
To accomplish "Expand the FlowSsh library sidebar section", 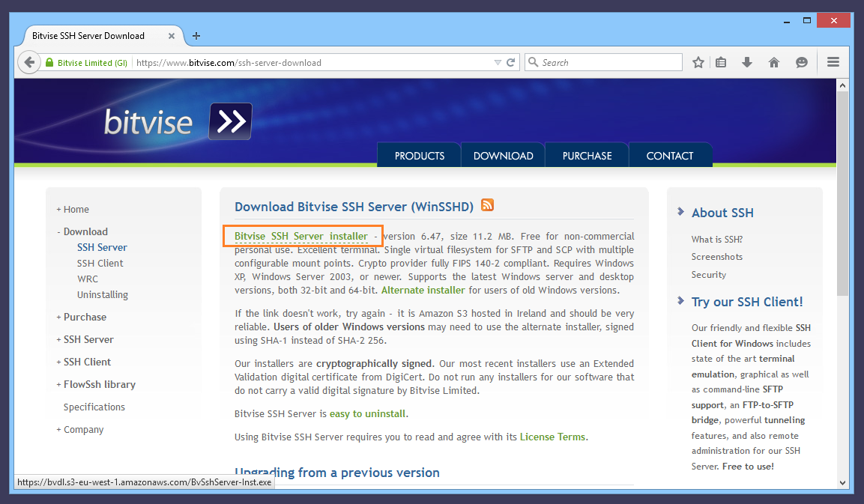I will coord(58,384).
